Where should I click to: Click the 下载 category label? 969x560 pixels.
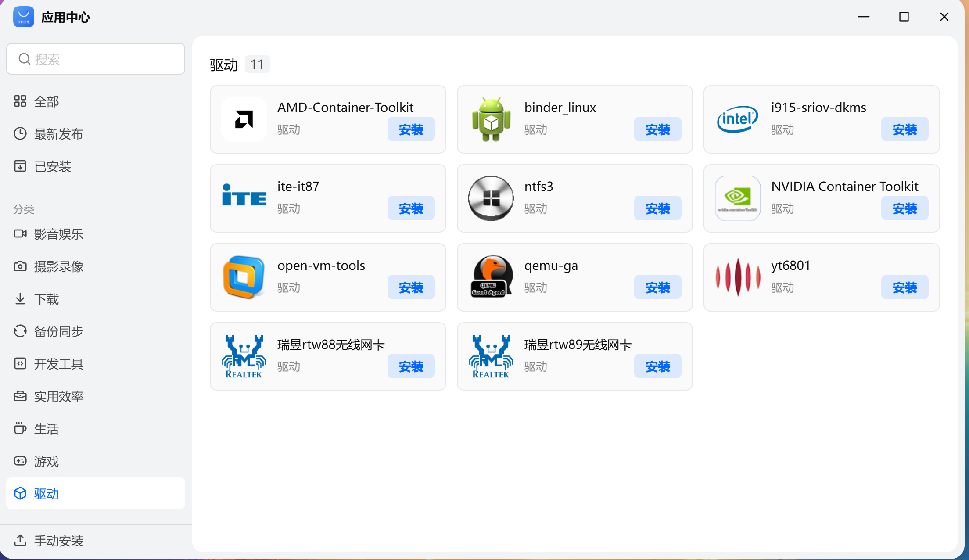(47, 299)
